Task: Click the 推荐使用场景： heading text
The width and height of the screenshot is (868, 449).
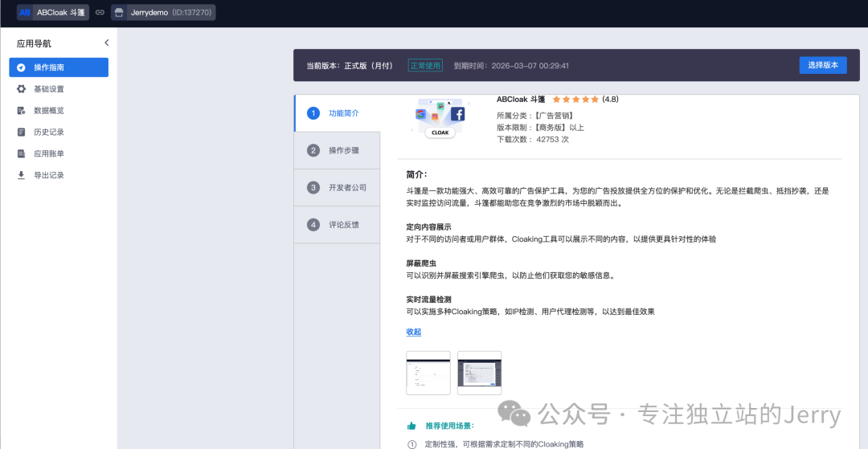Action: click(450, 426)
